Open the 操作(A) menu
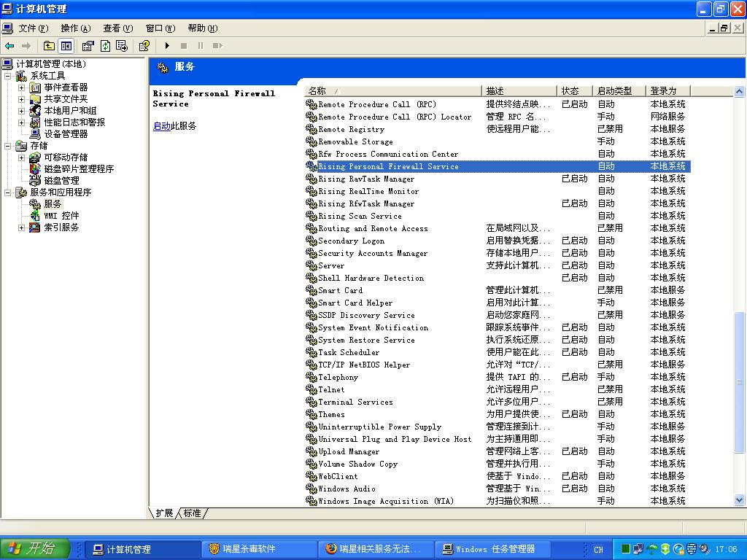This screenshot has width=747, height=560. coord(75,28)
